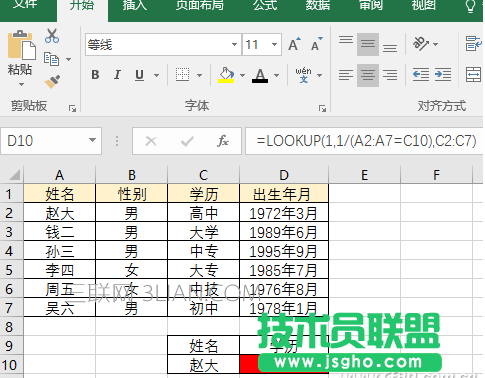This screenshot has height=378, width=485.
Task: Expand the orientation dropdown arrow
Action: point(435,44)
